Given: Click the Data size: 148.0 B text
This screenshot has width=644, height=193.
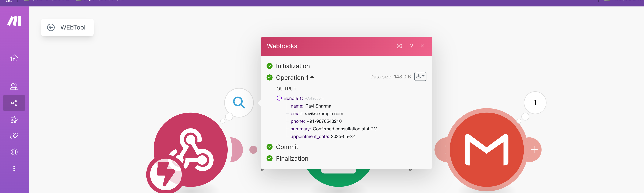Looking at the screenshot, I should point(390,77).
